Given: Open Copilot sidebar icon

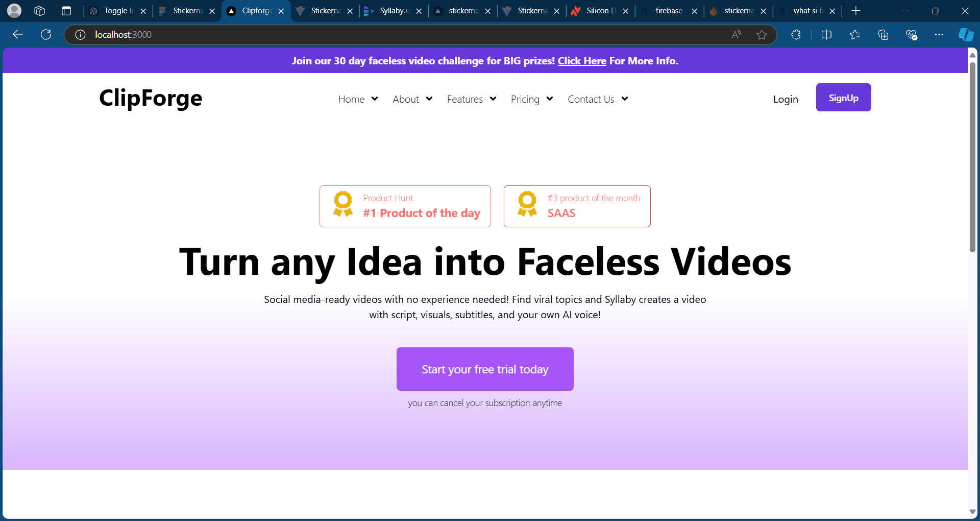Looking at the screenshot, I should tap(966, 34).
